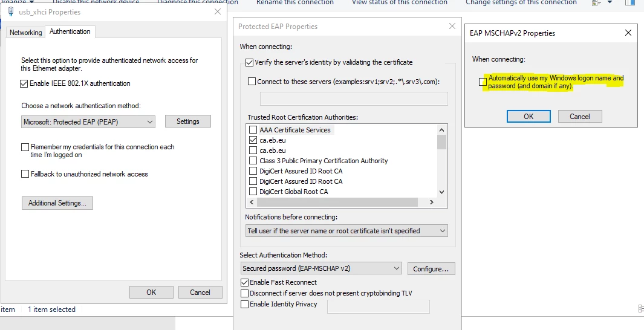
Task: Check Automatically use my Windows logon name
Action: pos(483,82)
